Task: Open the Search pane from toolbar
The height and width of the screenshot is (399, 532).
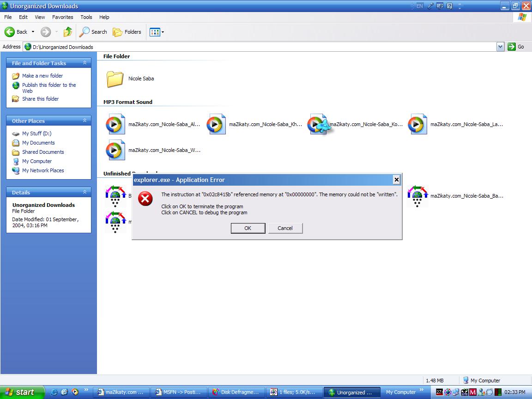Action: pyautogui.click(x=93, y=32)
